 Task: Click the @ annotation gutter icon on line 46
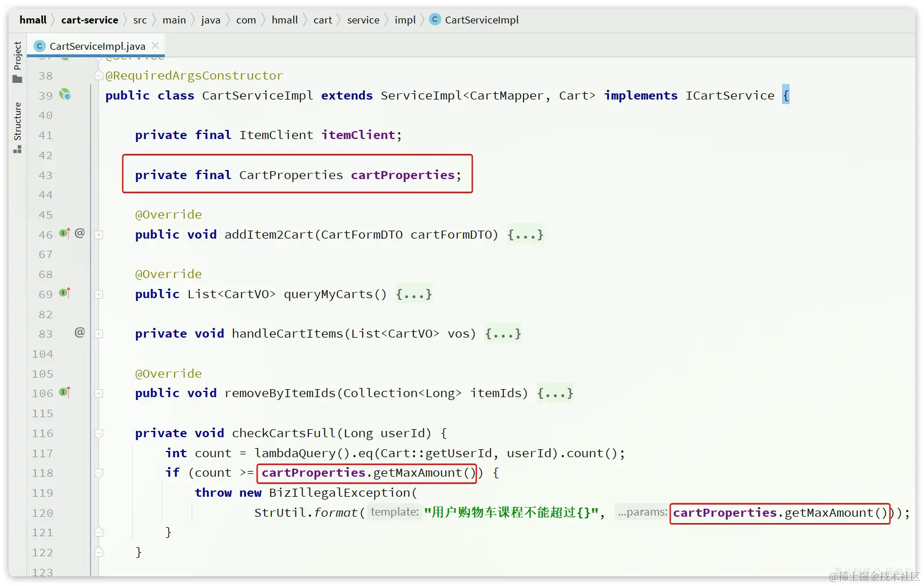coord(80,233)
